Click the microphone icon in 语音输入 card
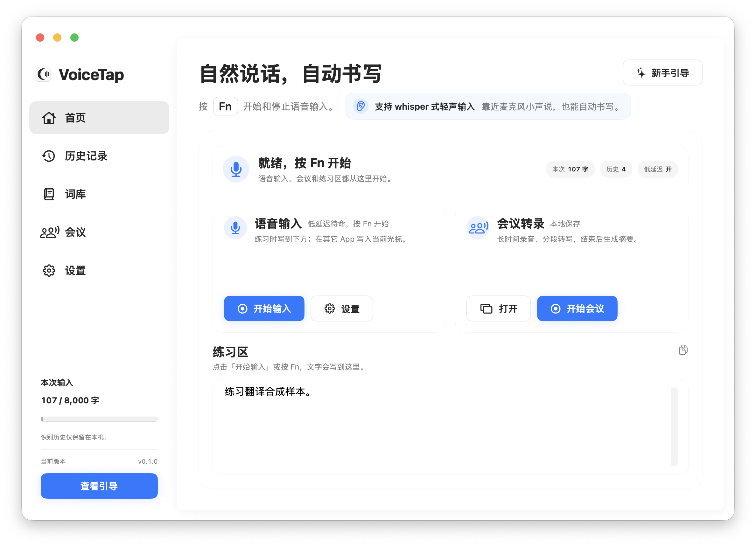 click(235, 227)
